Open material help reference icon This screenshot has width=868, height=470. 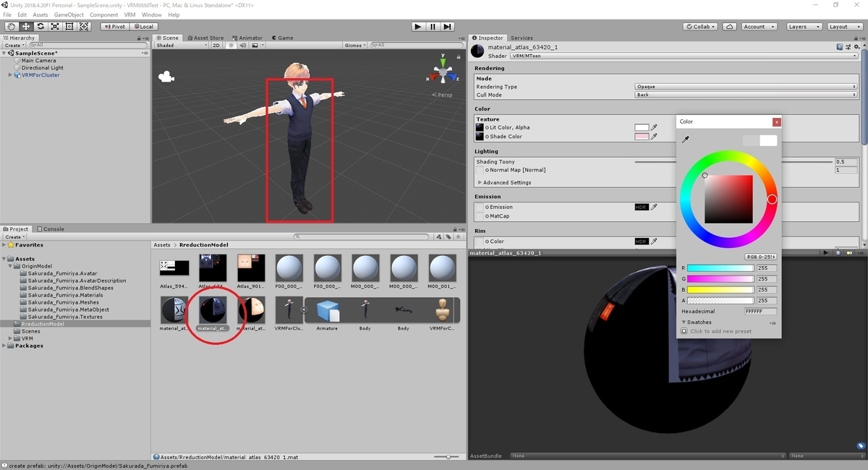(840, 47)
